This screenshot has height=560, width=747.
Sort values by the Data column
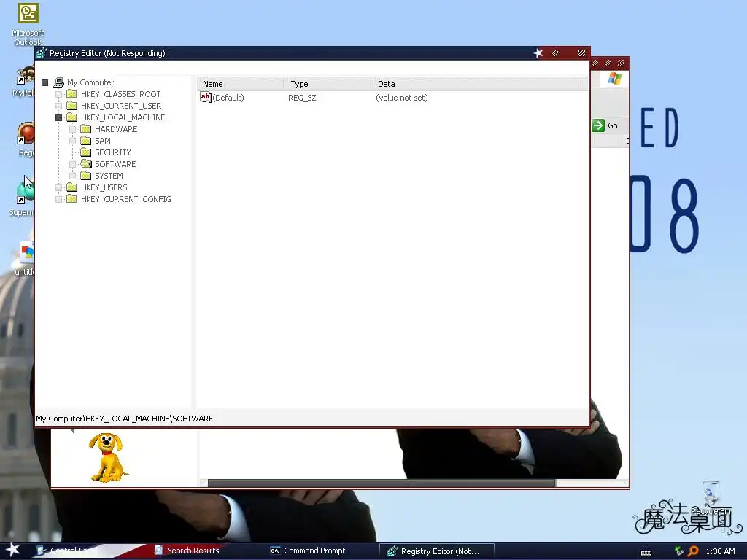click(x=476, y=84)
